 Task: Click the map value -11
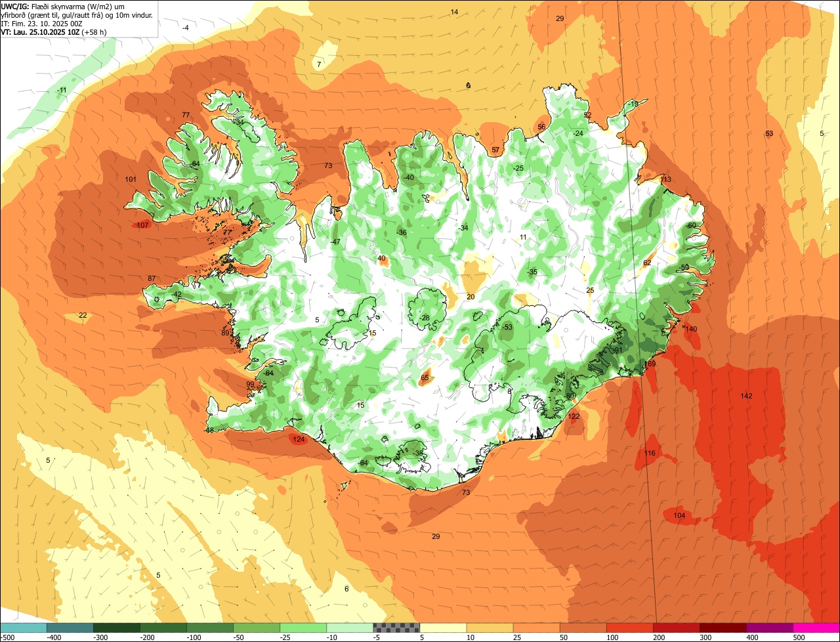pos(62,90)
